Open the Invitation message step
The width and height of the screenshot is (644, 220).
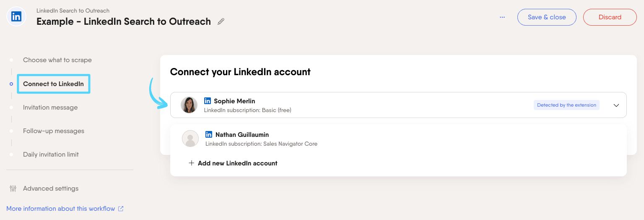[x=50, y=107]
